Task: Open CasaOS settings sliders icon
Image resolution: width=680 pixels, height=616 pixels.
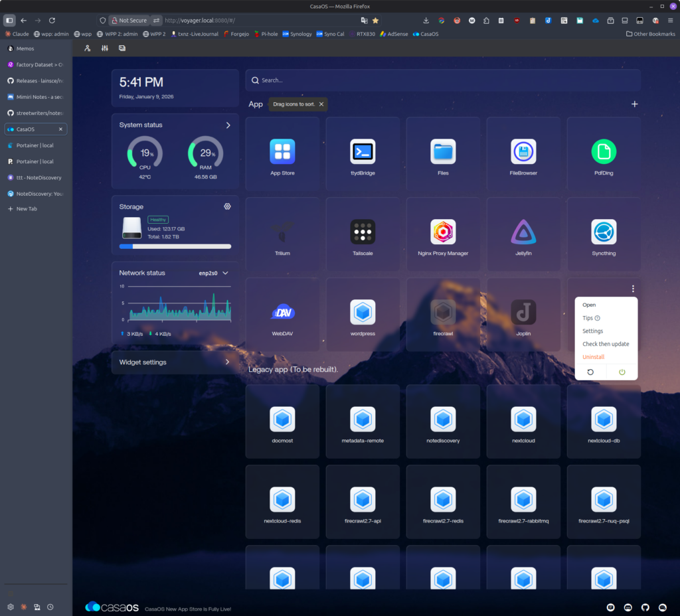Action: pyautogui.click(x=105, y=48)
